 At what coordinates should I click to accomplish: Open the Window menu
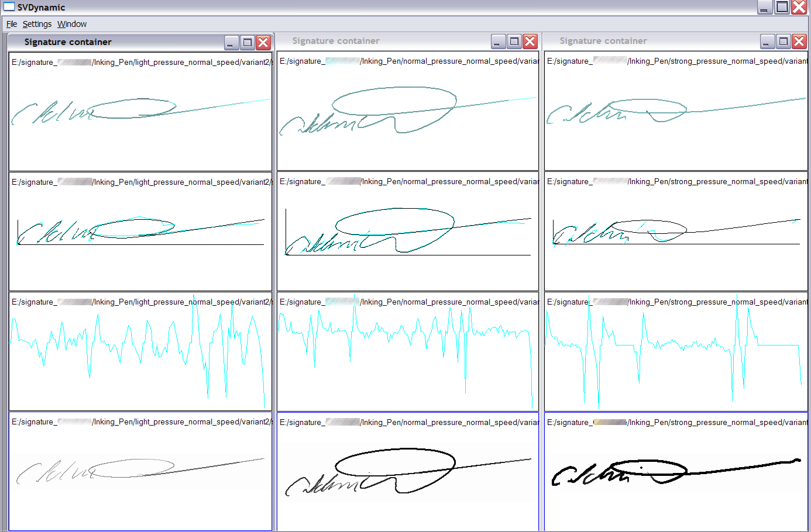click(x=72, y=24)
